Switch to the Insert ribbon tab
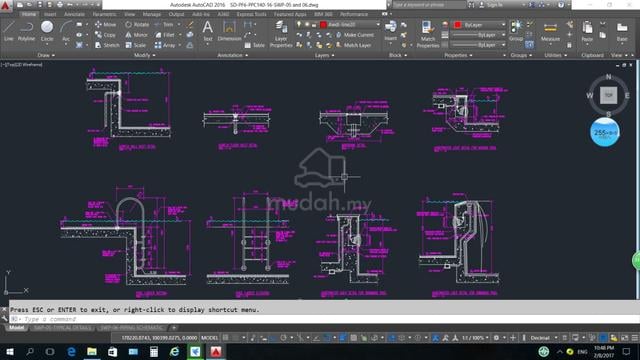This screenshot has width=640, height=360. 50,14
